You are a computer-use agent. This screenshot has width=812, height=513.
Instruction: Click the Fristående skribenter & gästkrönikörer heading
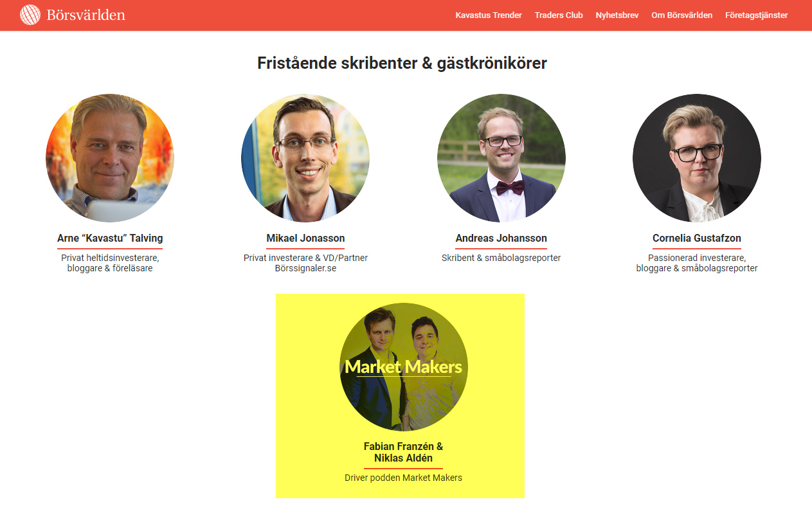click(x=402, y=63)
